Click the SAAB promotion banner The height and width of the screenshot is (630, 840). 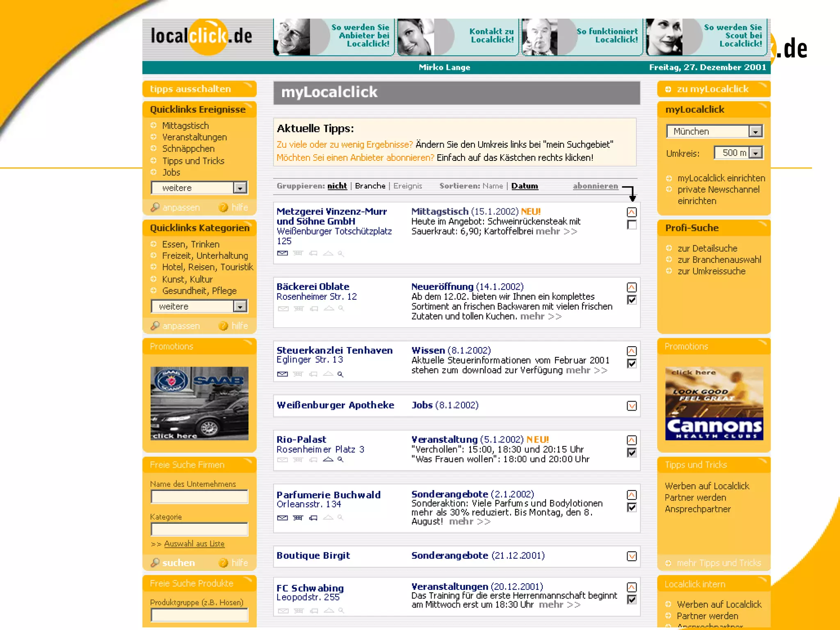(199, 403)
